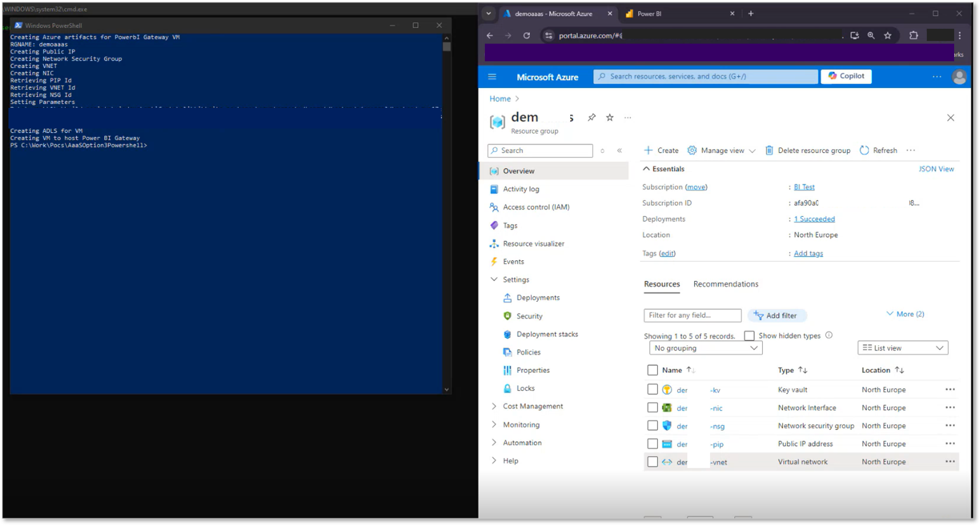The height and width of the screenshot is (525, 980).
Task: Check the Key vault resource row
Action: click(x=652, y=390)
